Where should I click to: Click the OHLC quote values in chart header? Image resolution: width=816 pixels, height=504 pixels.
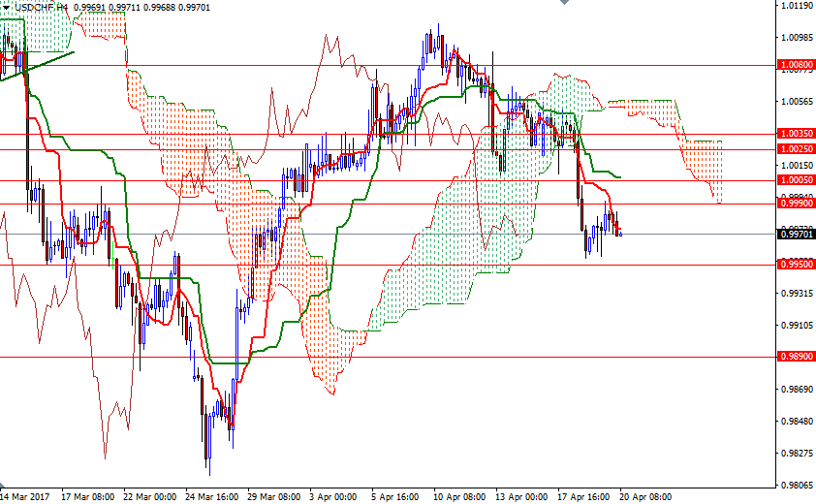point(142,8)
